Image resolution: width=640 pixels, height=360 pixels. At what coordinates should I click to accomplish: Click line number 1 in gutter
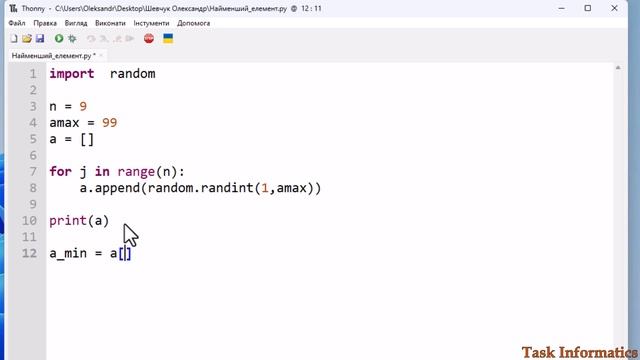click(33, 74)
